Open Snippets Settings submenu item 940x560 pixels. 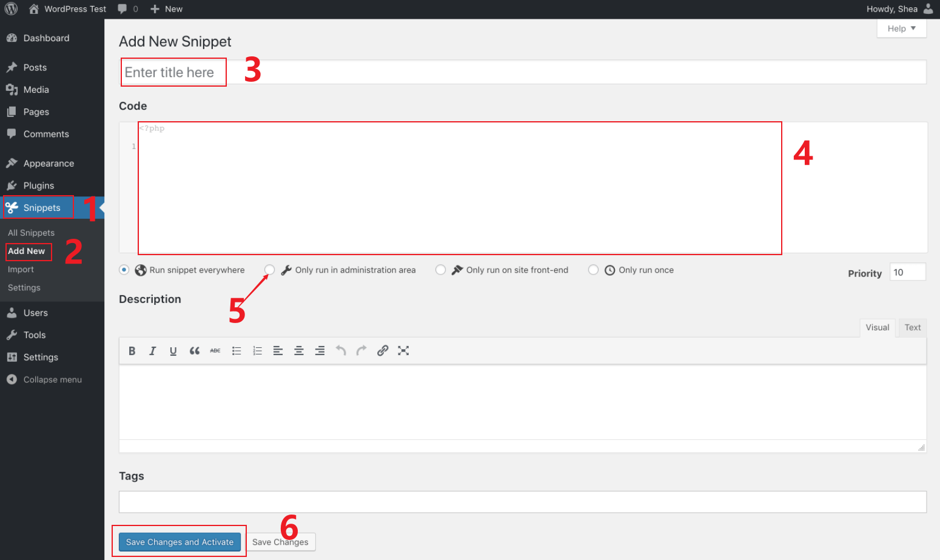(x=24, y=288)
